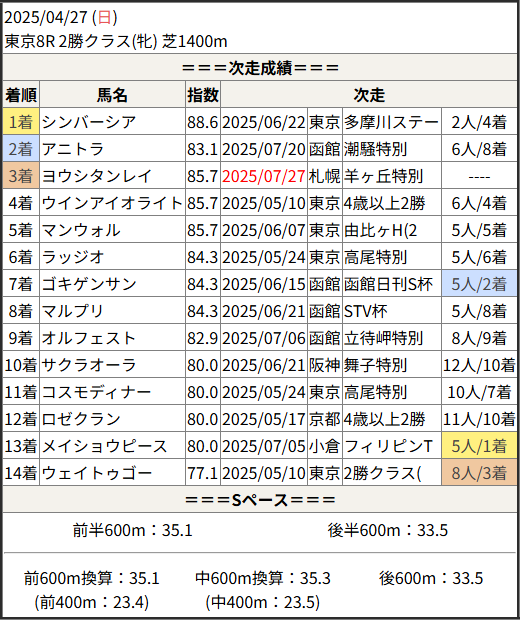The width and height of the screenshot is (520, 620).
Task: Open ウインアイオライト horse entry
Action: point(112,203)
